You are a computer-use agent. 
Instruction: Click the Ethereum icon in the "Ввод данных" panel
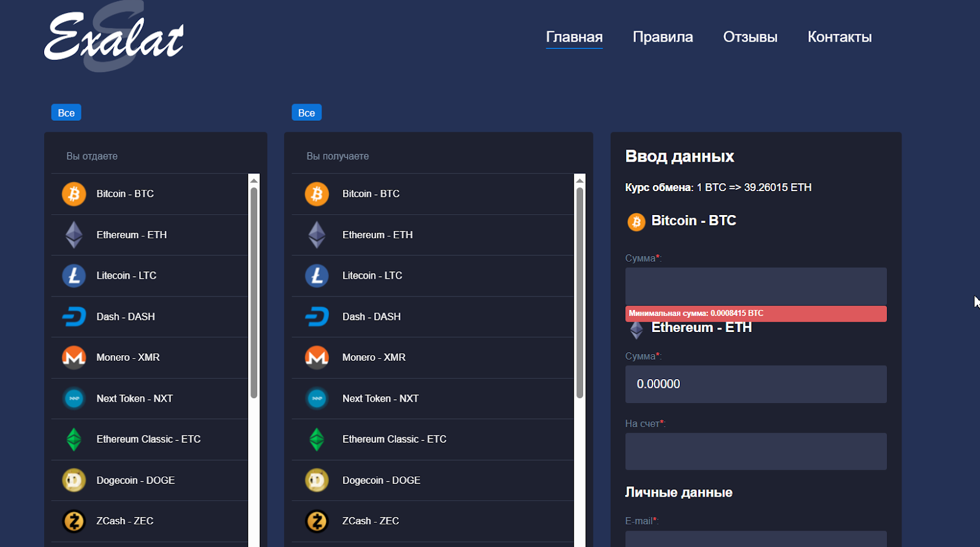tap(637, 330)
